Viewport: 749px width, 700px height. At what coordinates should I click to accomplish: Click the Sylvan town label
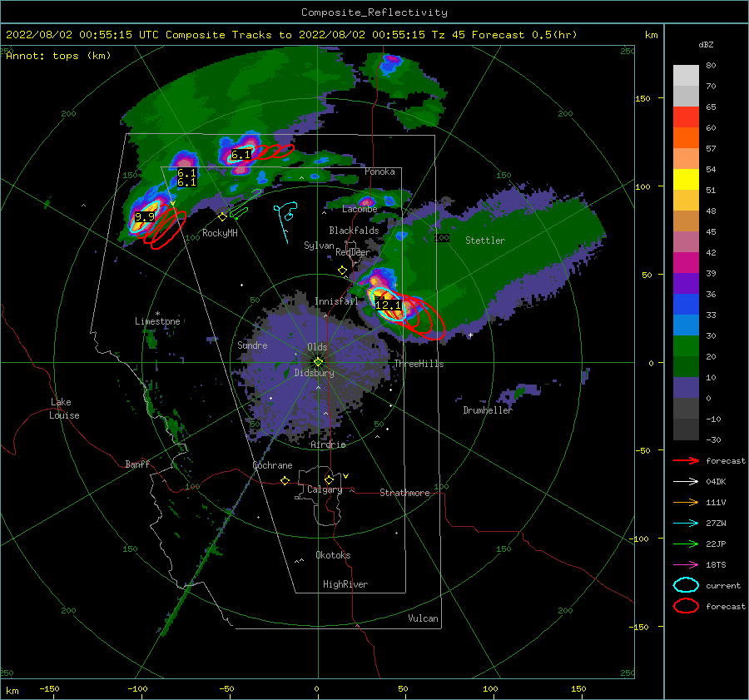tap(319, 246)
